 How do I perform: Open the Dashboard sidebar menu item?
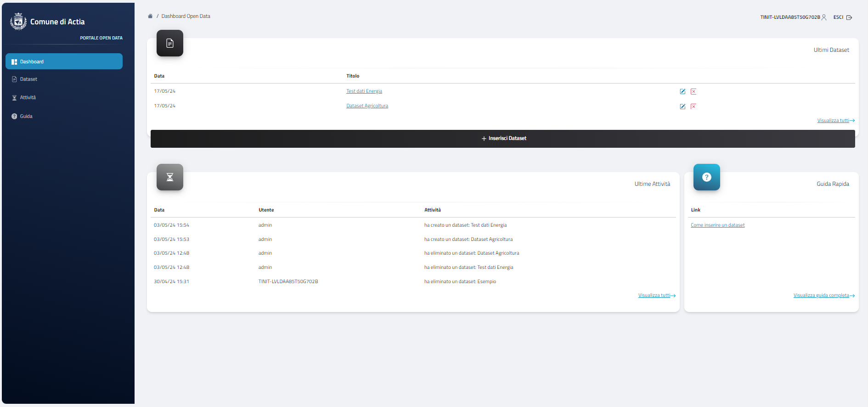point(64,61)
